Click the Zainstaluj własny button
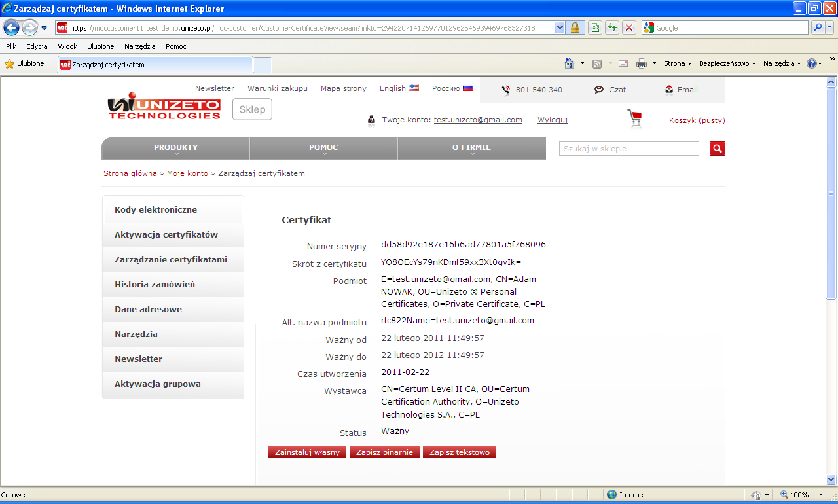 pos(307,452)
